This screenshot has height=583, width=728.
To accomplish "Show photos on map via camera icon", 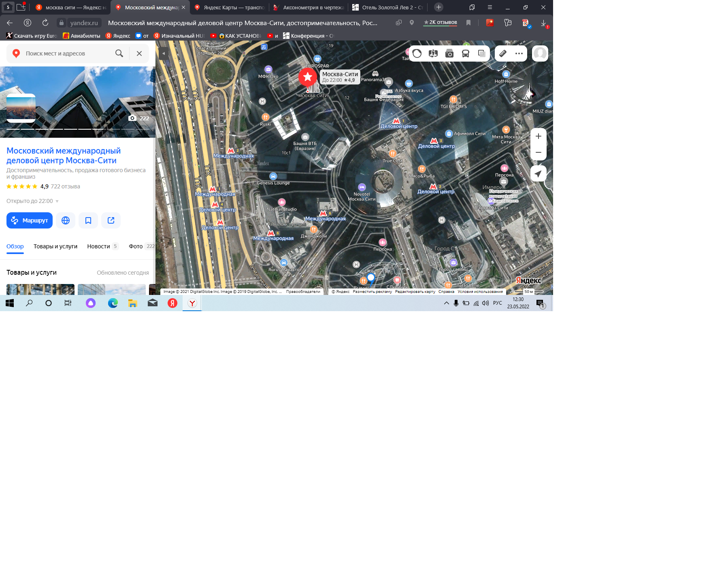I will [449, 53].
